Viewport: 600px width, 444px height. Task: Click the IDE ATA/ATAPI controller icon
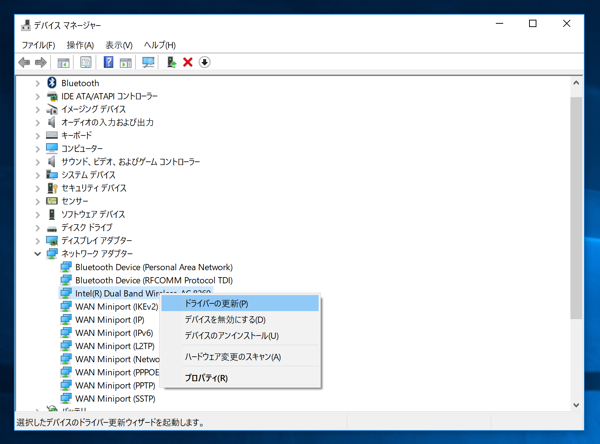(x=52, y=96)
